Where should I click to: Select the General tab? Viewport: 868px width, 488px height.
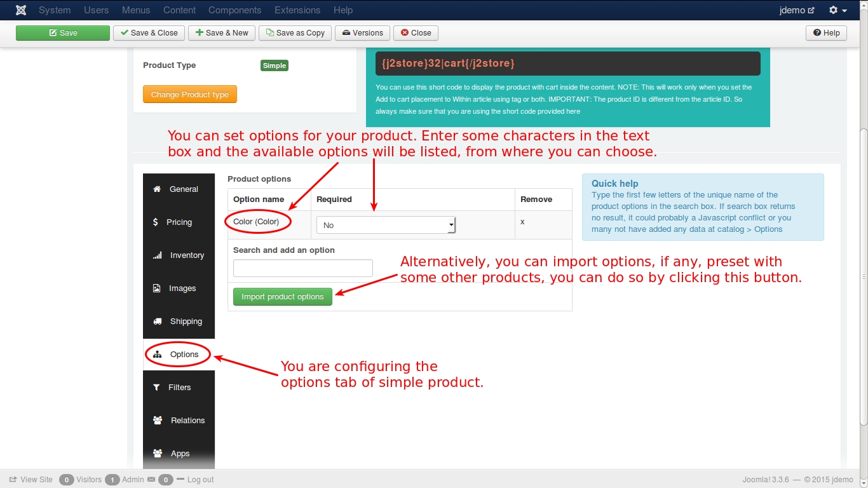pos(179,189)
